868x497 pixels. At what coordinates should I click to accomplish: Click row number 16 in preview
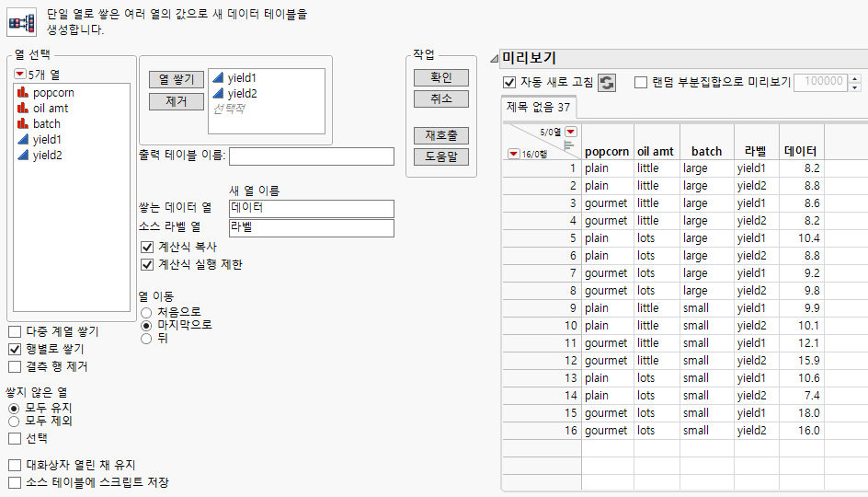pos(571,431)
